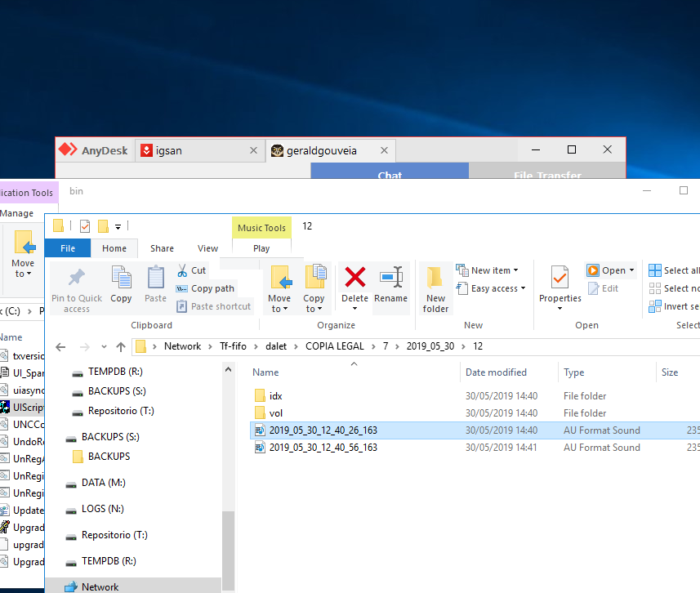Open the Open button dropdown arrow
The width and height of the screenshot is (700, 593).
click(x=631, y=270)
